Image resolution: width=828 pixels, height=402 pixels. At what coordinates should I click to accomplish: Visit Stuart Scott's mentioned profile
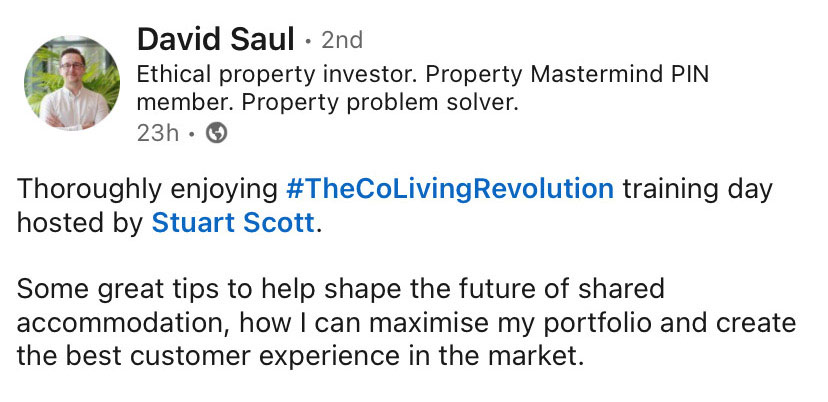pyautogui.click(x=232, y=222)
